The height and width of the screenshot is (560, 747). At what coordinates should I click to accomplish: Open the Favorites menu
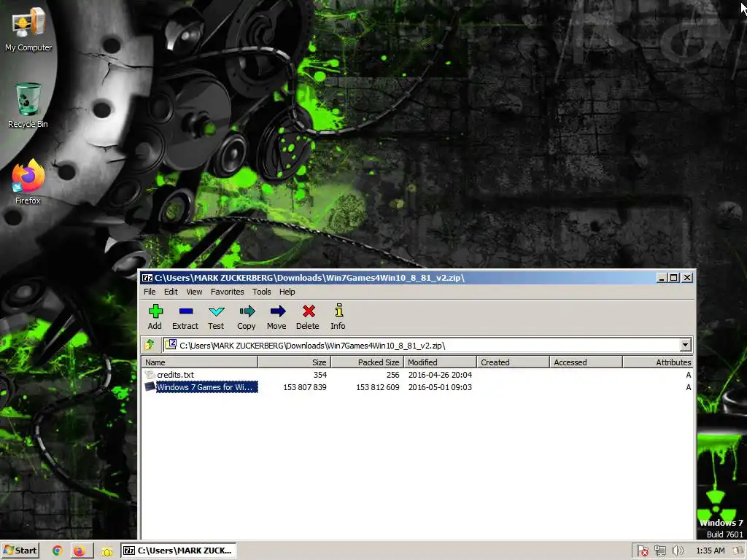click(x=228, y=292)
